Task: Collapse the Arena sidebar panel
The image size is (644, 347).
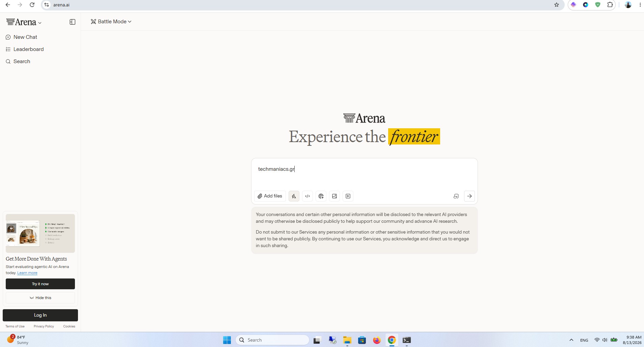Action: pyautogui.click(x=73, y=22)
